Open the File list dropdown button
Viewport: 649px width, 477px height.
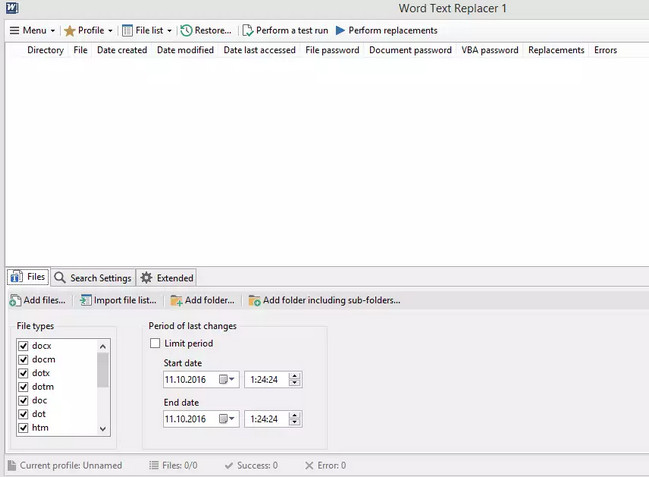pos(147,30)
